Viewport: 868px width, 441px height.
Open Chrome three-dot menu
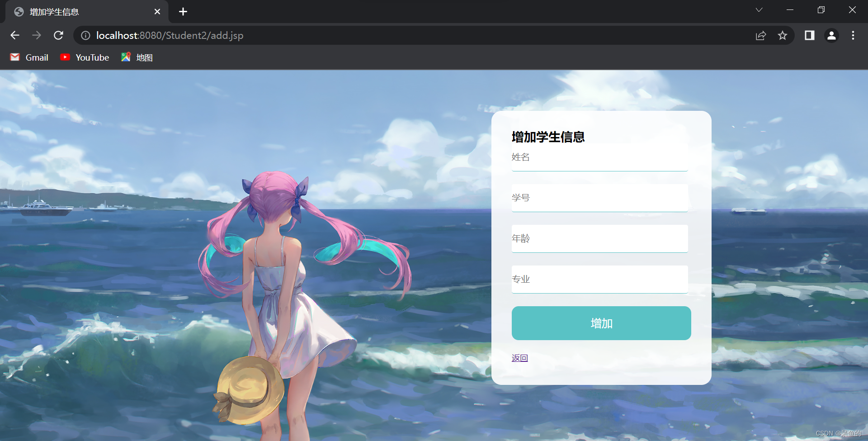(853, 35)
